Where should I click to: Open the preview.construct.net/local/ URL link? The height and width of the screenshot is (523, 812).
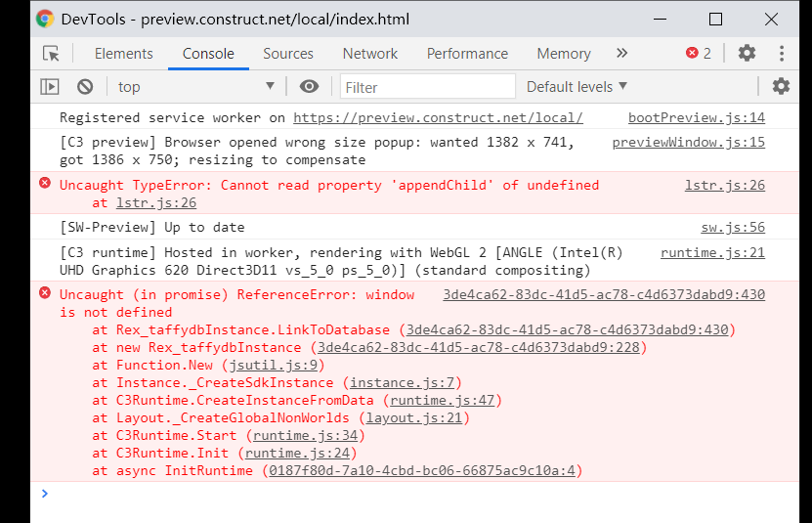[x=438, y=117]
